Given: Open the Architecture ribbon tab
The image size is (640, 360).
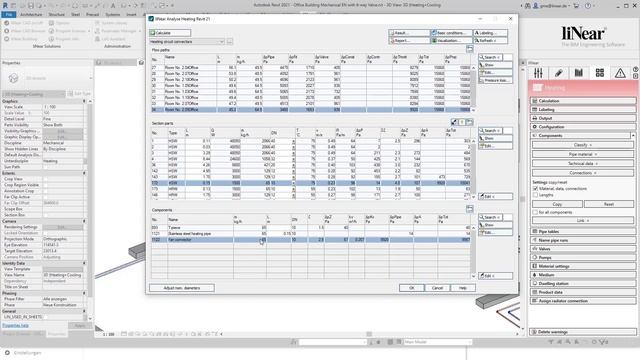Looking at the screenshot, I should [x=31, y=14].
